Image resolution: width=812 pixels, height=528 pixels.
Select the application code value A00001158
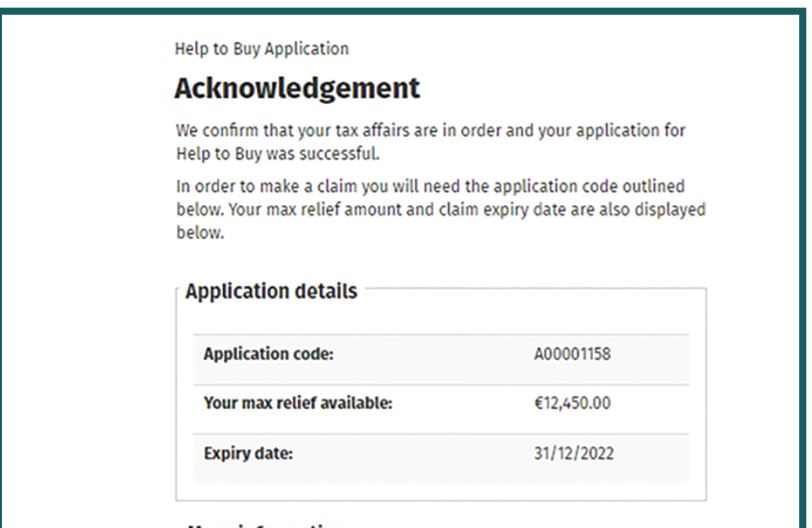573,354
